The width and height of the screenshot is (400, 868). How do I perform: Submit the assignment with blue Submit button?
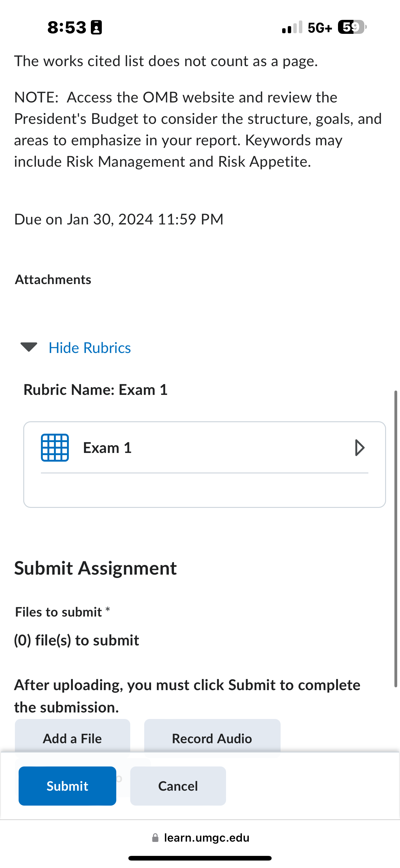pyautogui.click(x=67, y=786)
